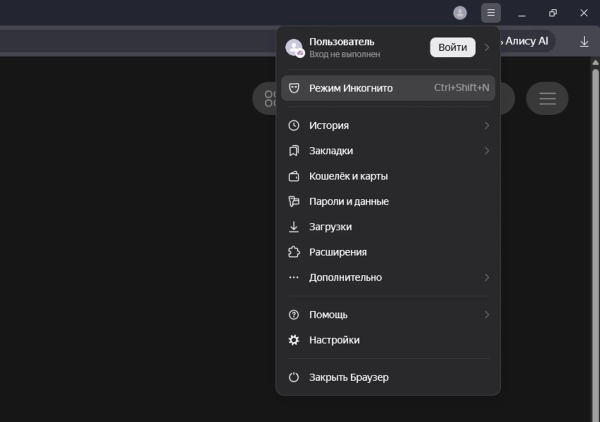Open the Режим Инкогнито menu item
The height and width of the screenshot is (422, 600).
pyautogui.click(x=388, y=88)
